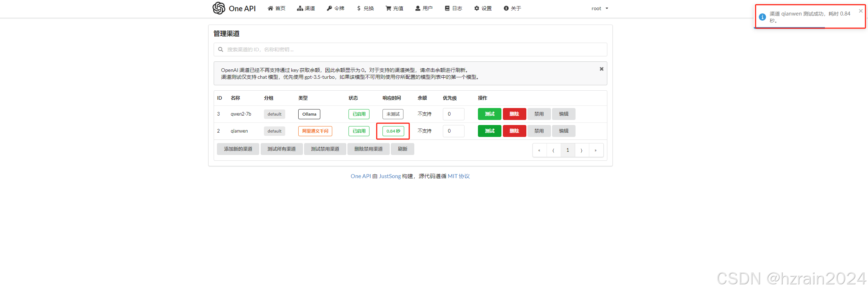Open the JustSong footer link
Viewport: 868px width, 293px height.
(x=390, y=176)
